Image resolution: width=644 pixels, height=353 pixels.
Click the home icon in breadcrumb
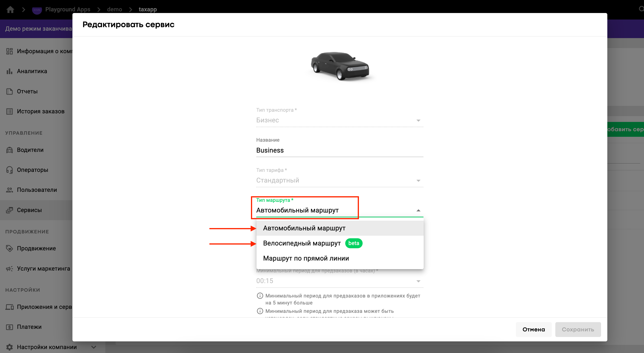pyautogui.click(x=10, y=10)
